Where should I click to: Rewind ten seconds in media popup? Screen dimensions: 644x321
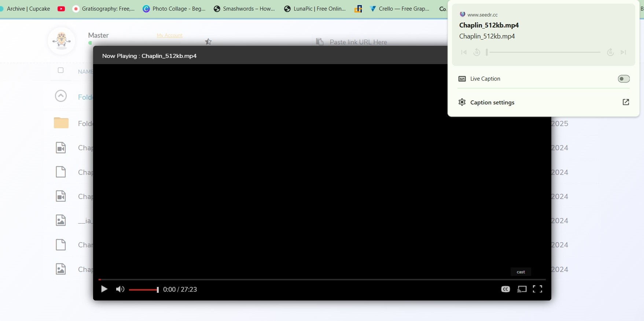click(476, 52)
